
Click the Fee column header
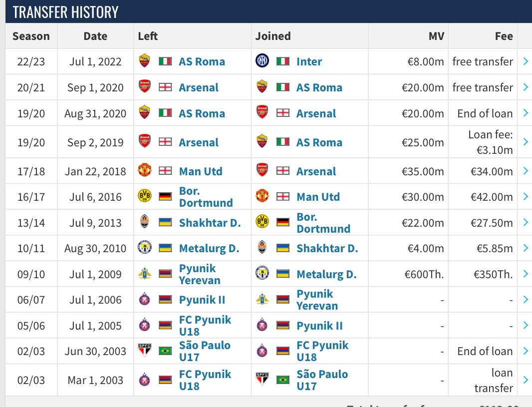504,36
